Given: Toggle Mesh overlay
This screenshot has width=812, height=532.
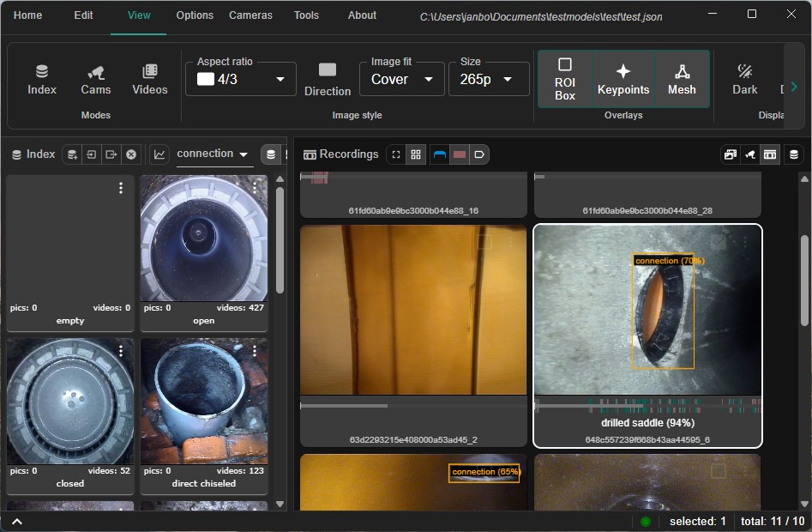Looking at the screenshot, I should pyautogui.click(x=682, y=79).
